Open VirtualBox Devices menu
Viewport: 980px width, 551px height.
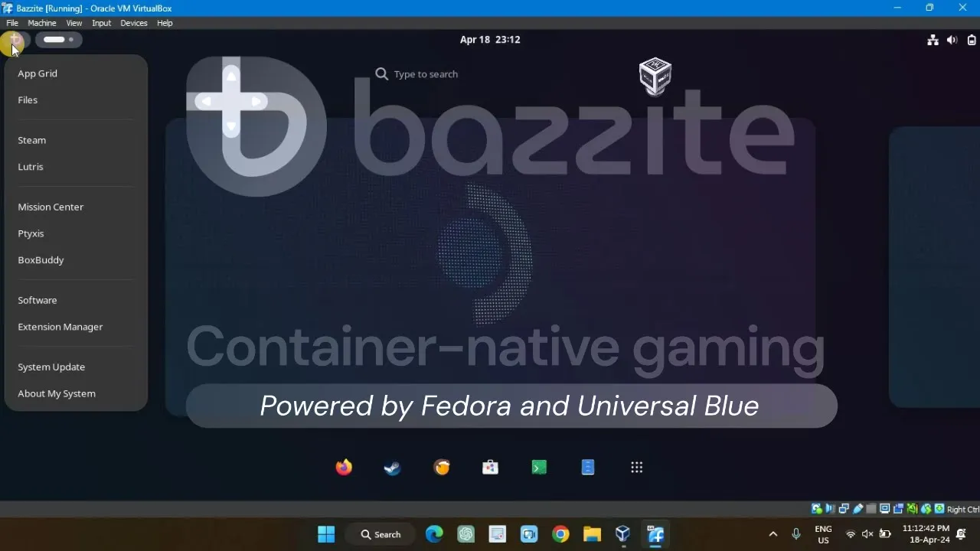pyautogui.click(x=134, y=23)
